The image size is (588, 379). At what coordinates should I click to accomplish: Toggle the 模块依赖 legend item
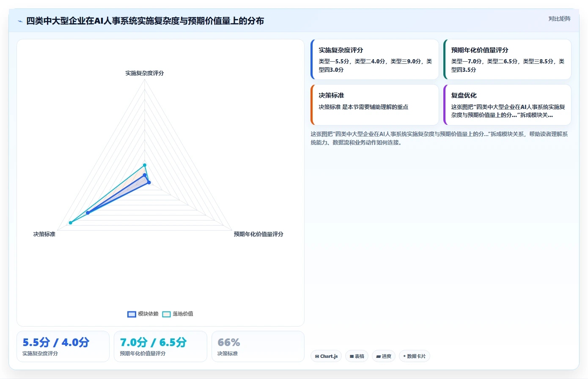143,314
